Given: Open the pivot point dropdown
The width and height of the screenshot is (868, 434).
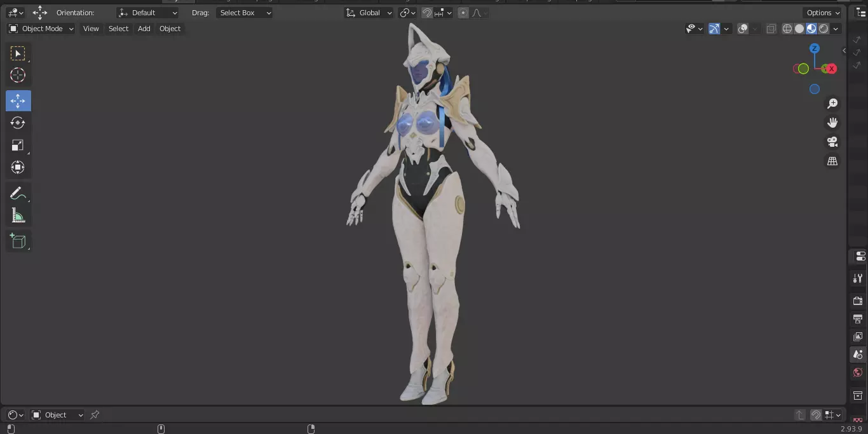Looking at the screenshot, I should coord(407,13).
